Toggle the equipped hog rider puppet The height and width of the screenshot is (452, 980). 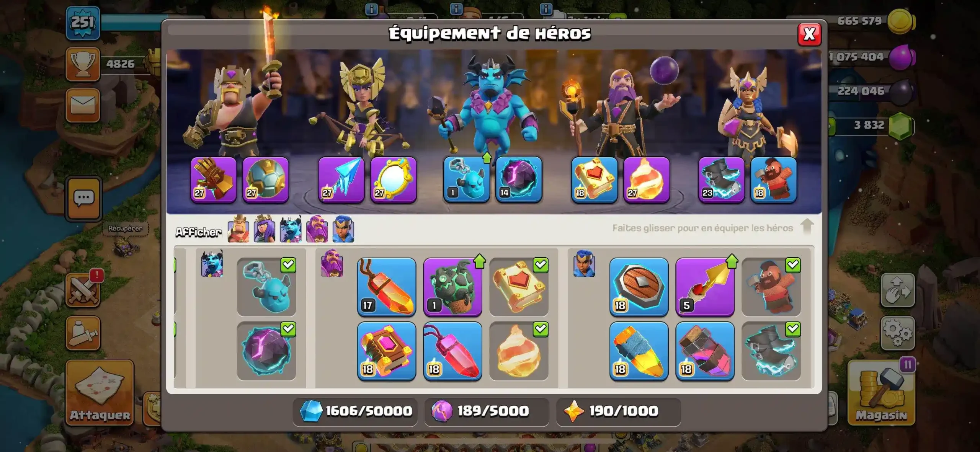click(x=771, y=287)
